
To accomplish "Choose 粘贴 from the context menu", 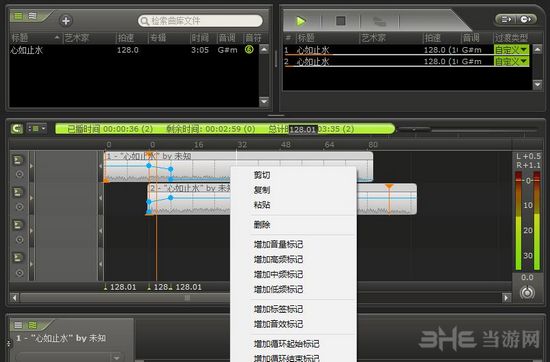I will (262, 205).
